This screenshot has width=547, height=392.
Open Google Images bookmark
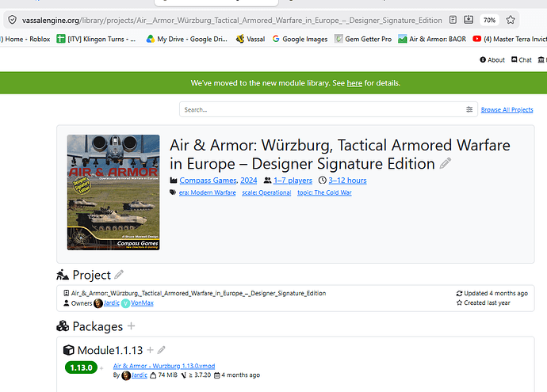(300, 39)
